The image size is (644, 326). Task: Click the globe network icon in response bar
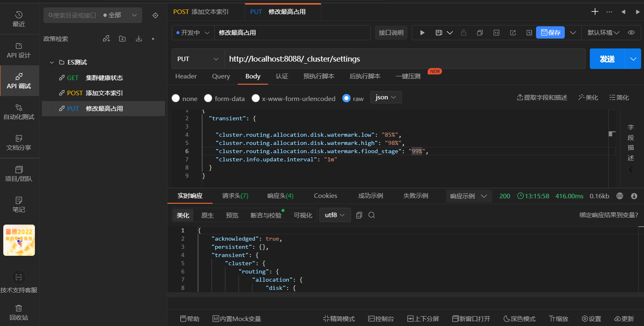(620, 196)
